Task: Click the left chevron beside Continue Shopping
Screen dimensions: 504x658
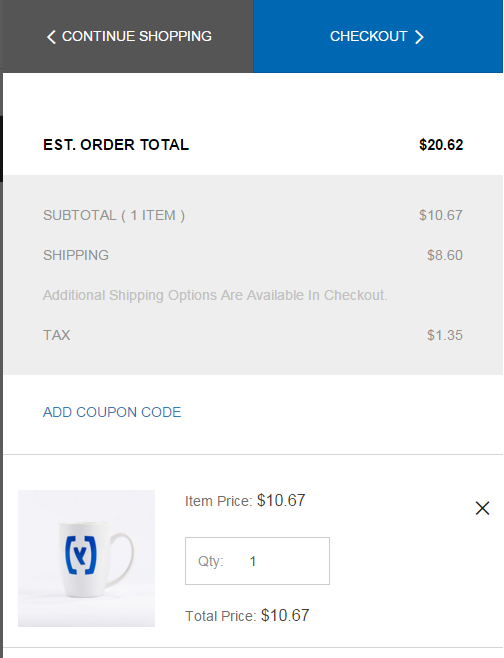Action: click(x=51, y=37)
